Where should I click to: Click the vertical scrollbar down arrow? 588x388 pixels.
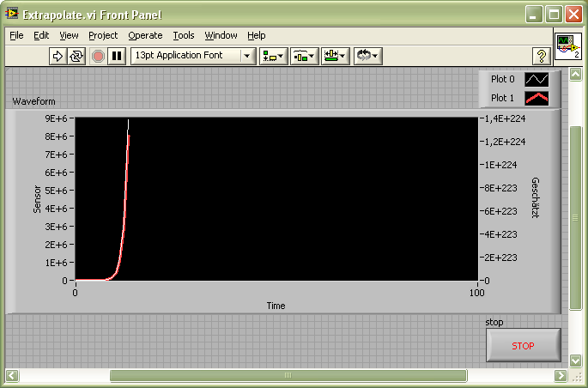pyautogui.click(x=576, y=361)
